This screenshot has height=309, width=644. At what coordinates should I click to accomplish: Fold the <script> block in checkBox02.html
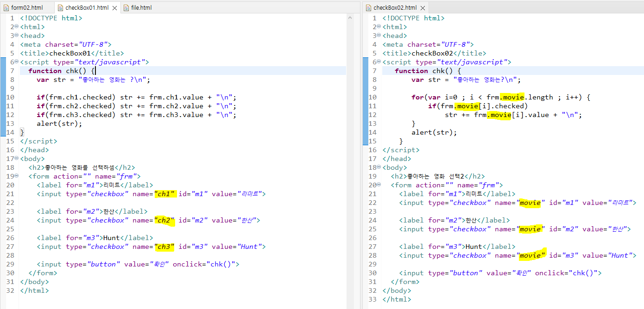[379, 62]
